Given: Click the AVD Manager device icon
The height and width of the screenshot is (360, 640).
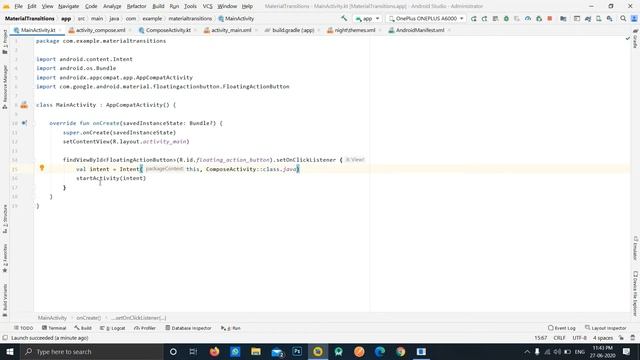Looking at the screenshot, I should click(x=598, y=18).
